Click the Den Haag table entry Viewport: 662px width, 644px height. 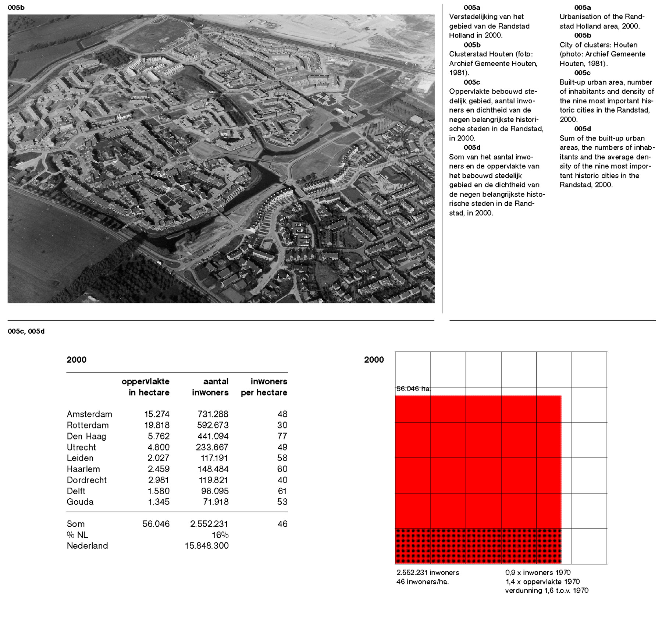[x=86, y=436]
